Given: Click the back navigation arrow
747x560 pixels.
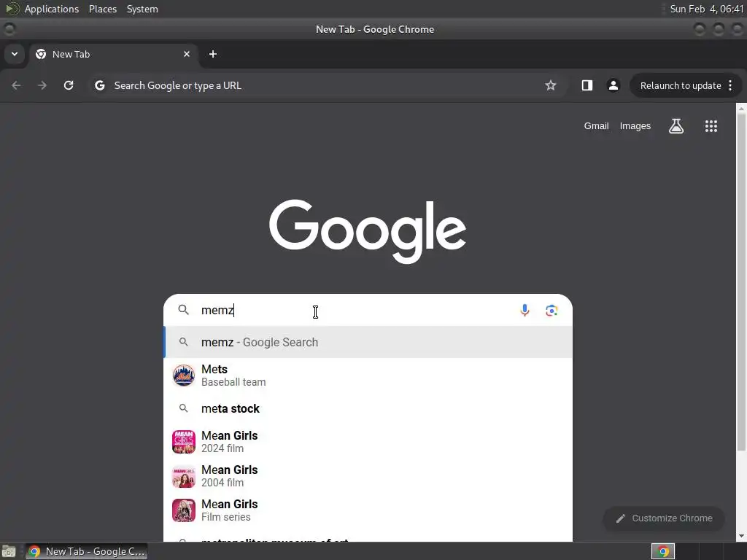Looking at the screenshot, I should 16,85.
